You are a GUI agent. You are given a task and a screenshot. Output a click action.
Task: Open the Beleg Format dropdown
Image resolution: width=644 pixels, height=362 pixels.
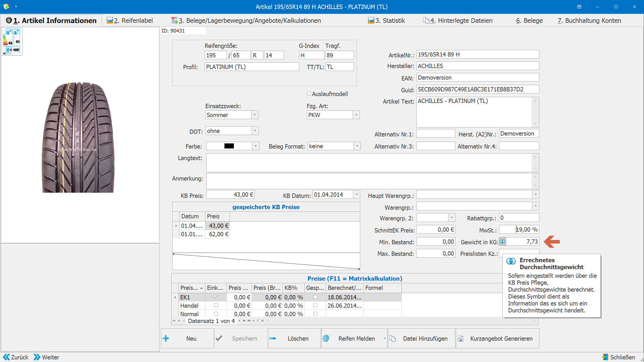pyautogui.click(x=357, y=146)
